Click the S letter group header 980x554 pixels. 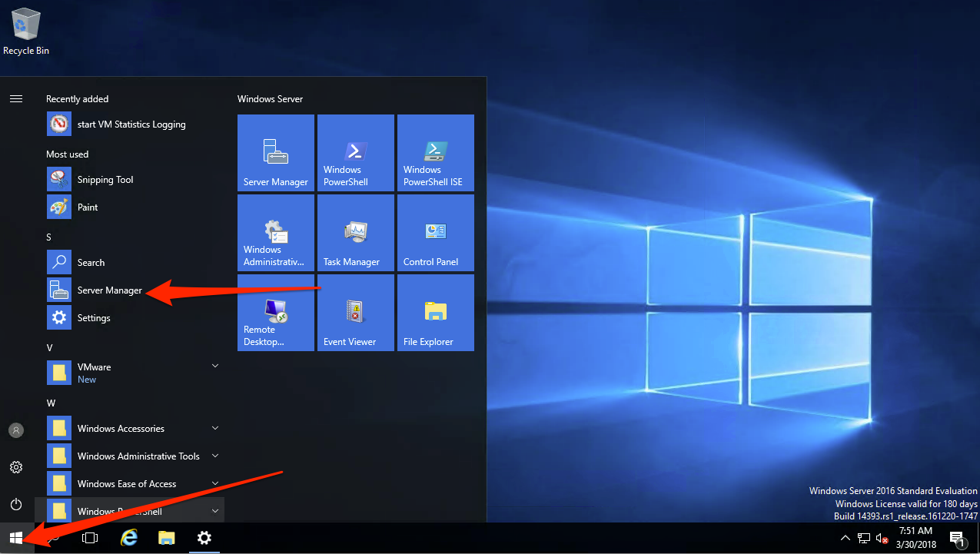[x=49, y=237]
